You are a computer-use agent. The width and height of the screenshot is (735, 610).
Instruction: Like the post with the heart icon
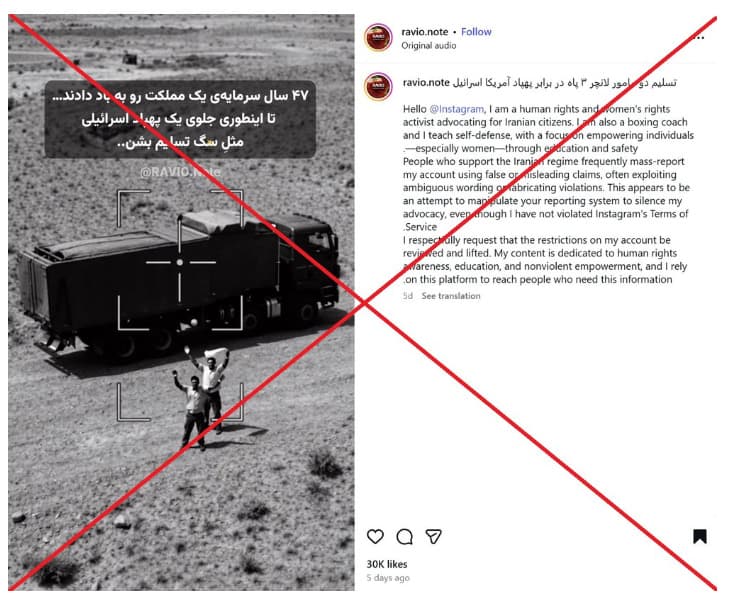click(x=375, y=536)
